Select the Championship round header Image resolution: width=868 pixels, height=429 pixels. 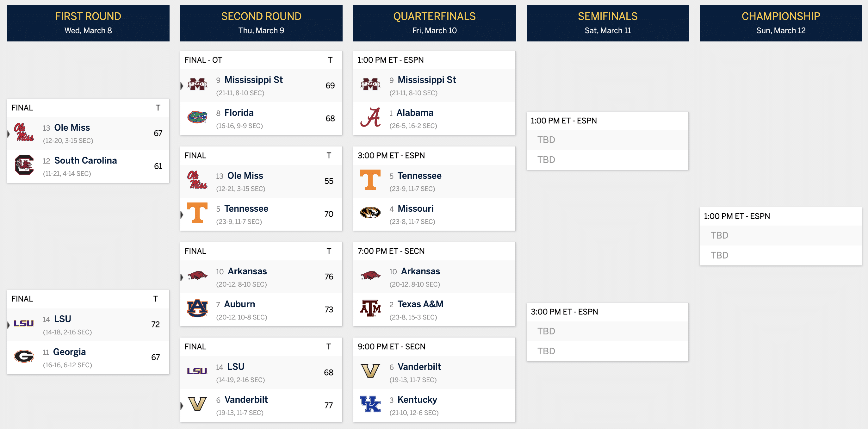781,23
